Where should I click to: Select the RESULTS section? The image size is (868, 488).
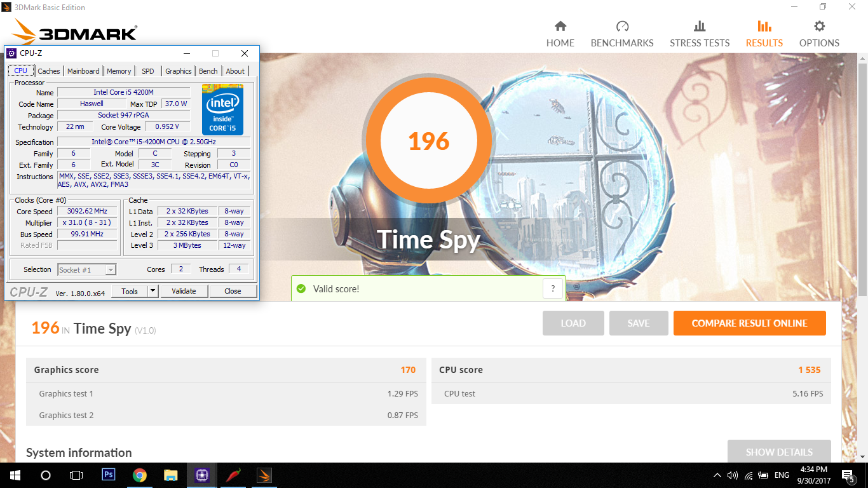764,34
